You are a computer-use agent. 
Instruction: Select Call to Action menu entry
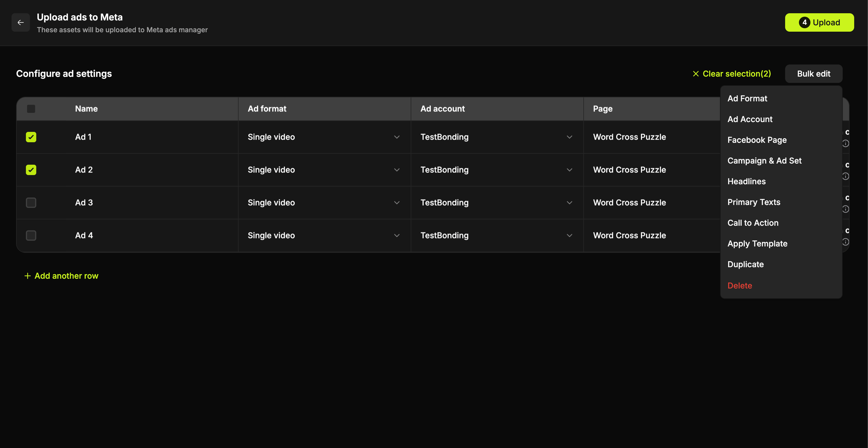[781, 223]
